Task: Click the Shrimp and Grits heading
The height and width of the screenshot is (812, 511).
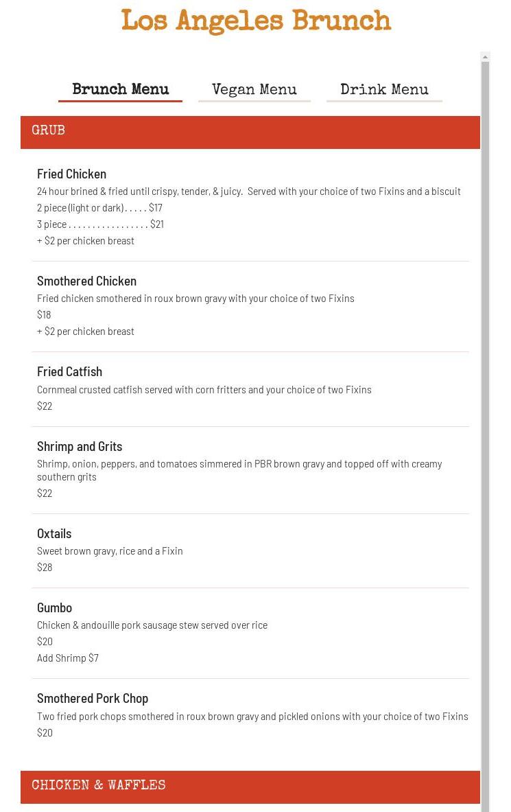Action: 80,446
